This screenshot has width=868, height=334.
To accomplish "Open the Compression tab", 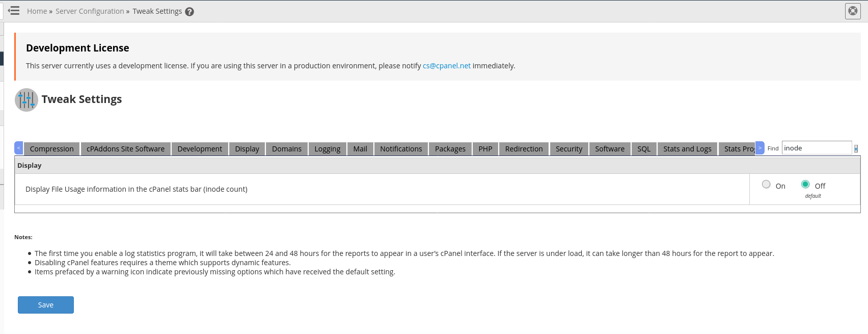I will coord(51,149).
